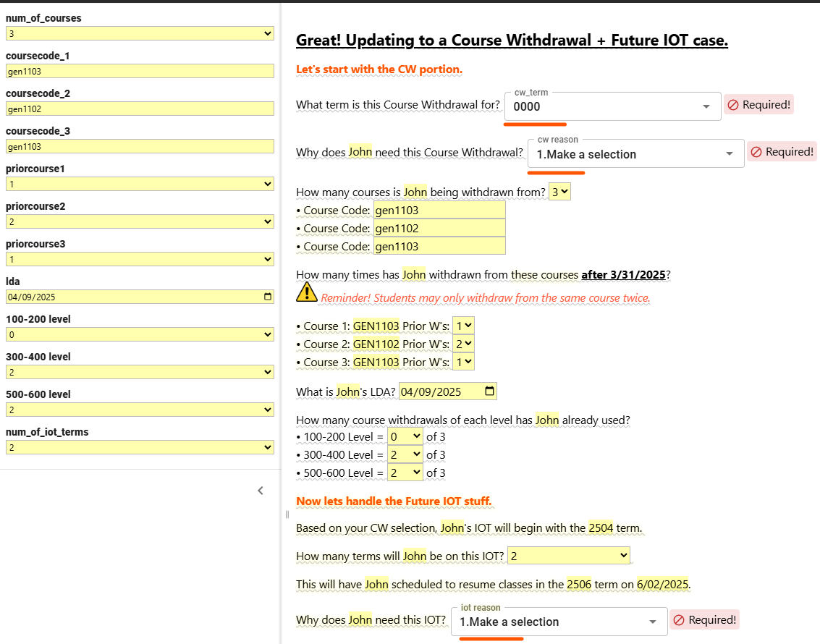
Task: Choose how many terms John is on IOT
Action: click(x=569, y=556)
